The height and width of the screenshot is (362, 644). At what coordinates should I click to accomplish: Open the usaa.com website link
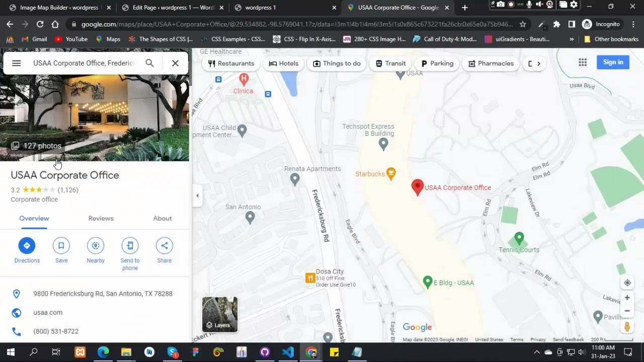[48, 313]
